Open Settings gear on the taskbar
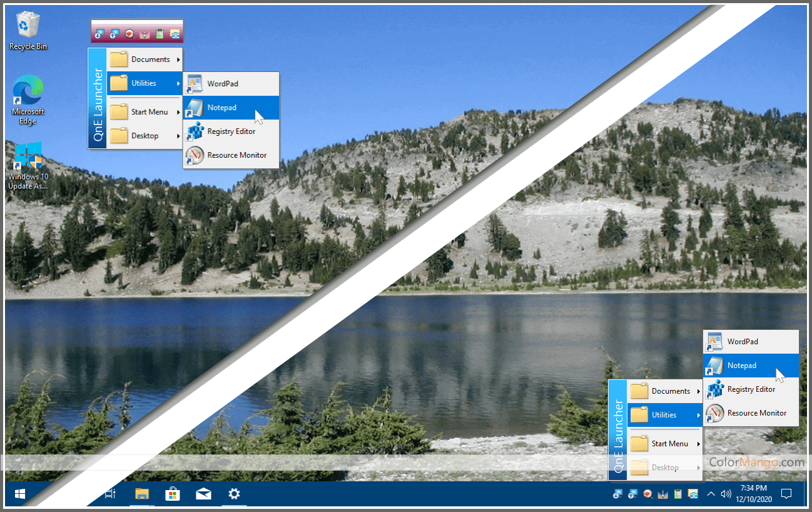 [234, 494]
